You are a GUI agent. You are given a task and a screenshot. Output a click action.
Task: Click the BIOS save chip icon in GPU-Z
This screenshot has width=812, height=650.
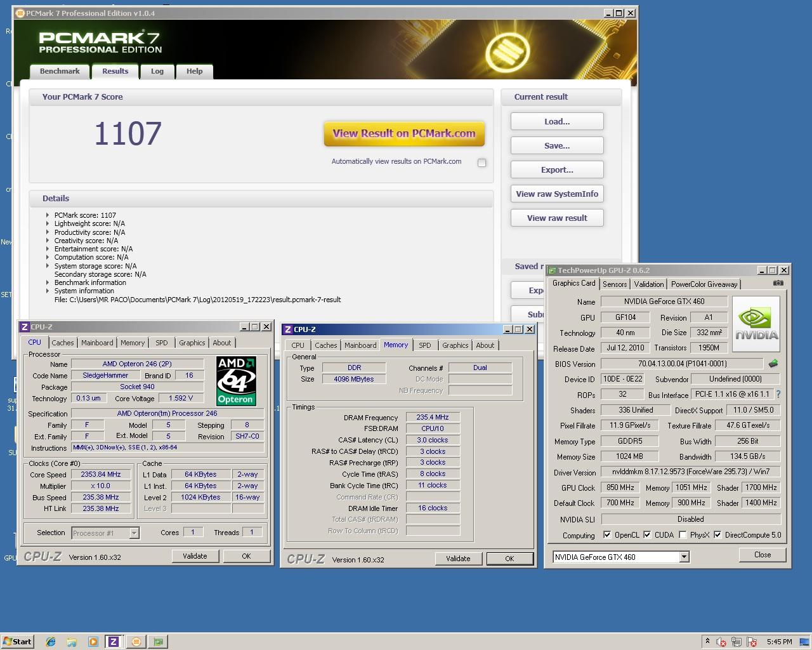coord(773,364)
